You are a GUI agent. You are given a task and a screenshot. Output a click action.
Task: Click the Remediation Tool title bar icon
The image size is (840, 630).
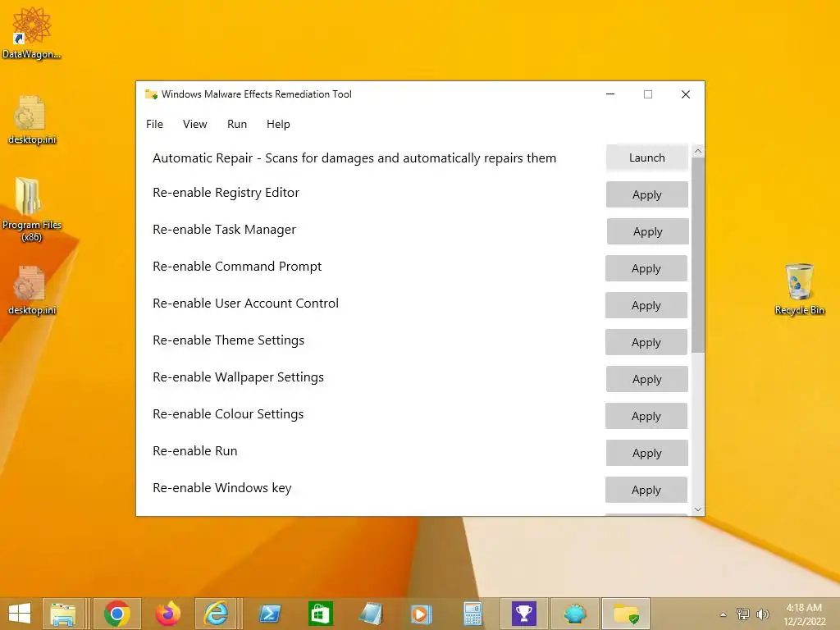pyautogui.click(x=151, y=94)
